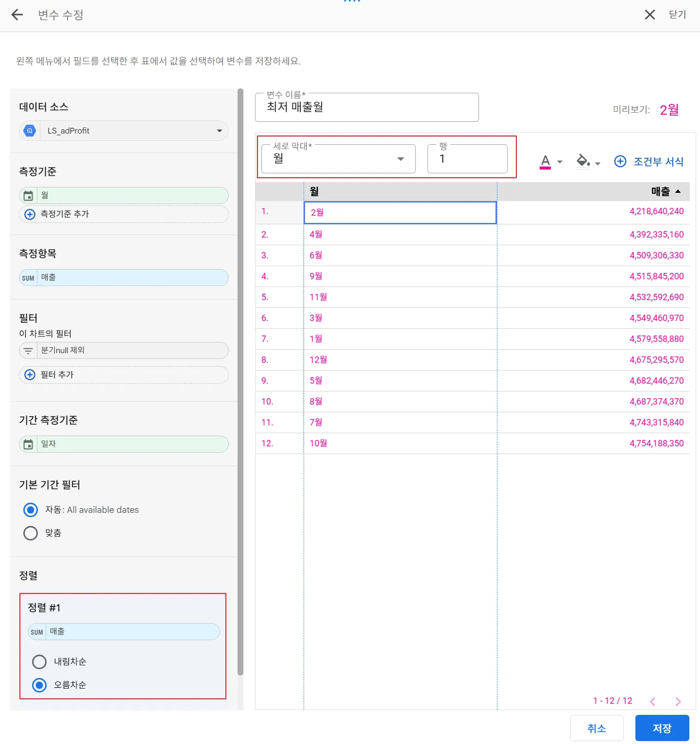Screen dimensions: 700x744
Task: Select the 내림차순 radio button
Action: tap(39, 661)
